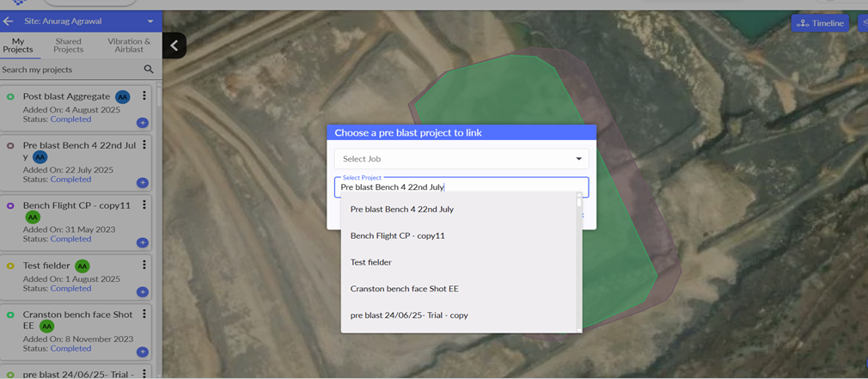Click AA avatar on Cranston bench face card
This screenshot has height=379, width=868.
47,326
